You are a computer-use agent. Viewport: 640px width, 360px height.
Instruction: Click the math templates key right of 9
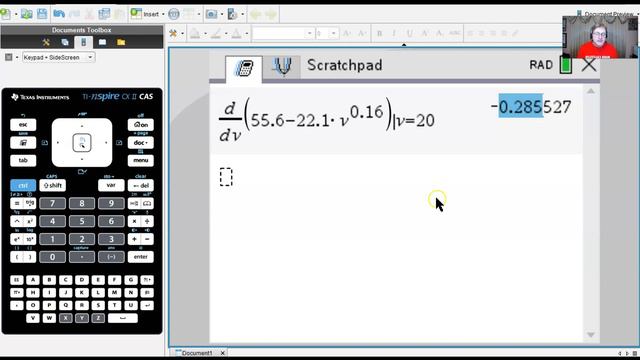point(134,203)
